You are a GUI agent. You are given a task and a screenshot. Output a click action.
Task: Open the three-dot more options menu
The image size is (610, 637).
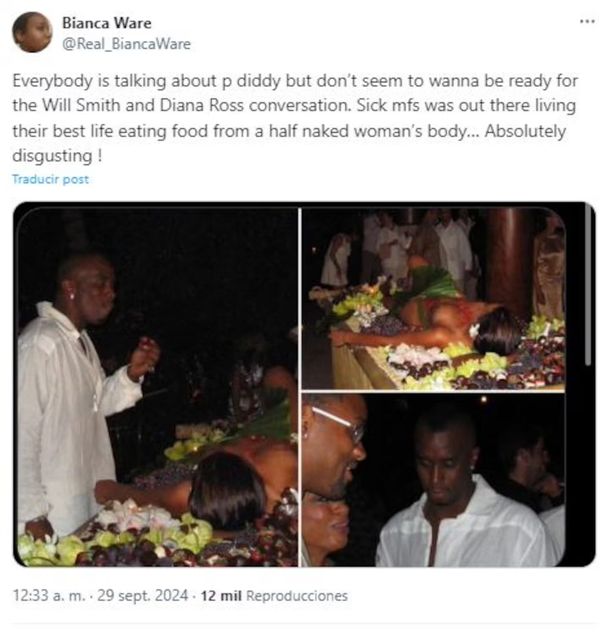[587, 21]
